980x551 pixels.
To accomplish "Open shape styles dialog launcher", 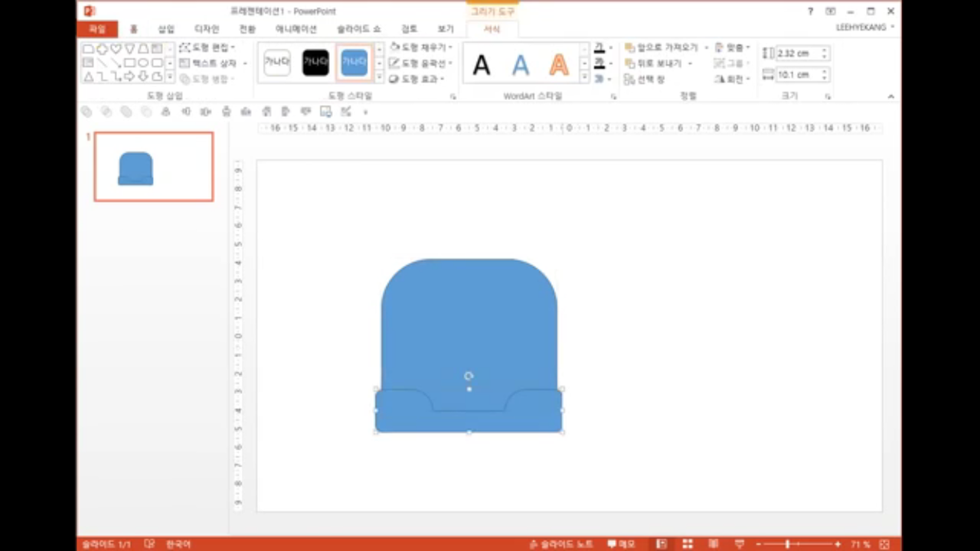I will click(453, 96).
